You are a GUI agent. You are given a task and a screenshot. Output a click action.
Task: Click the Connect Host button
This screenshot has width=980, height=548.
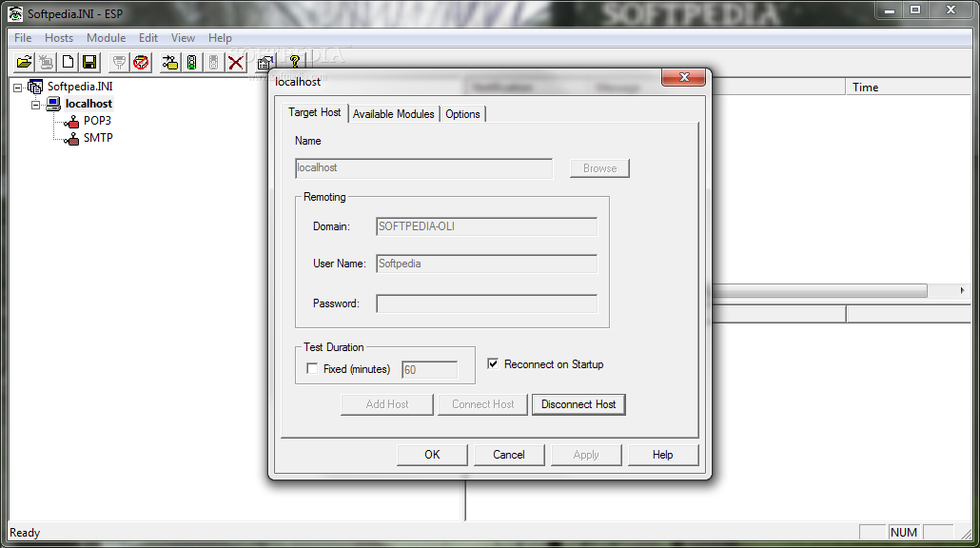tap(482, 404)
